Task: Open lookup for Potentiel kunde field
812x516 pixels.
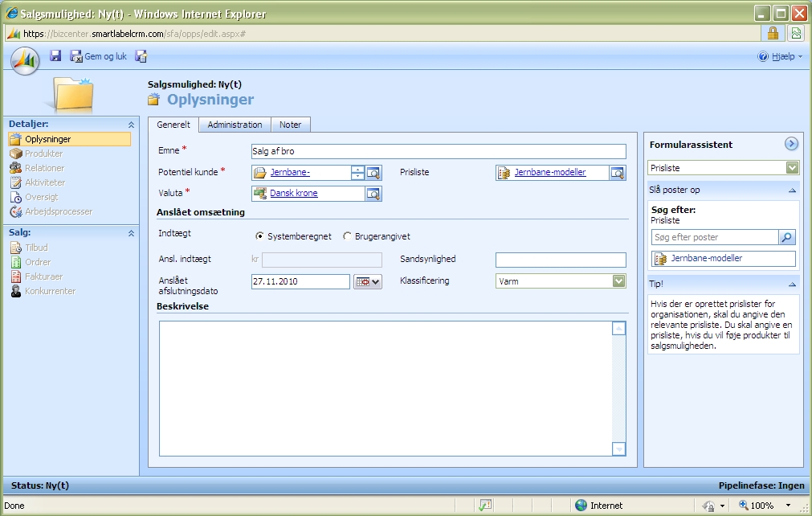Action: [x=374, y=173]
